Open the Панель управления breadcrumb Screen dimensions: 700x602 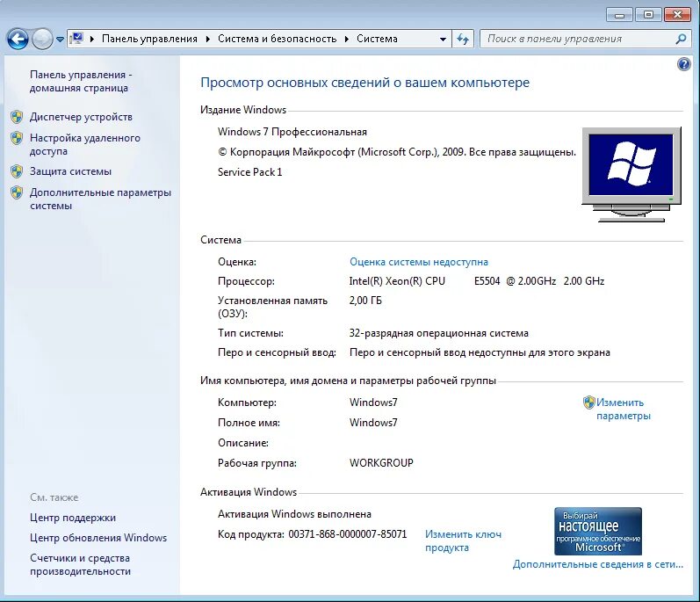[x=149, y=39]
